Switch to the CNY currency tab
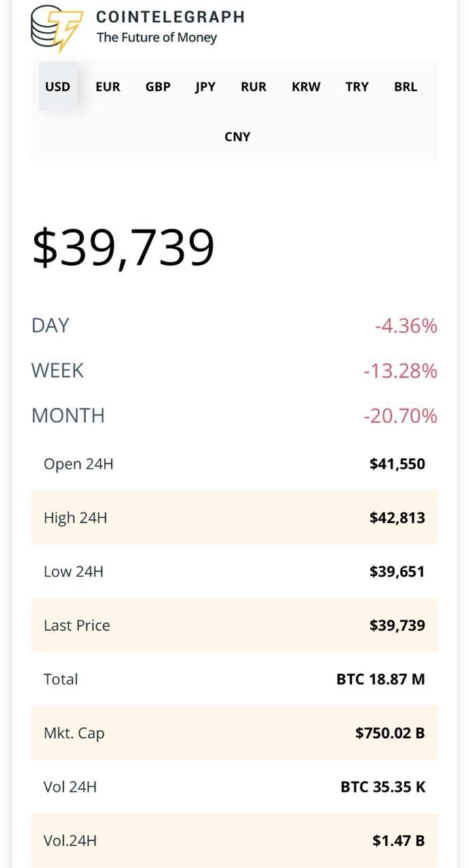Viewport: 469px width, 868px height. click(x=238, y=137)
